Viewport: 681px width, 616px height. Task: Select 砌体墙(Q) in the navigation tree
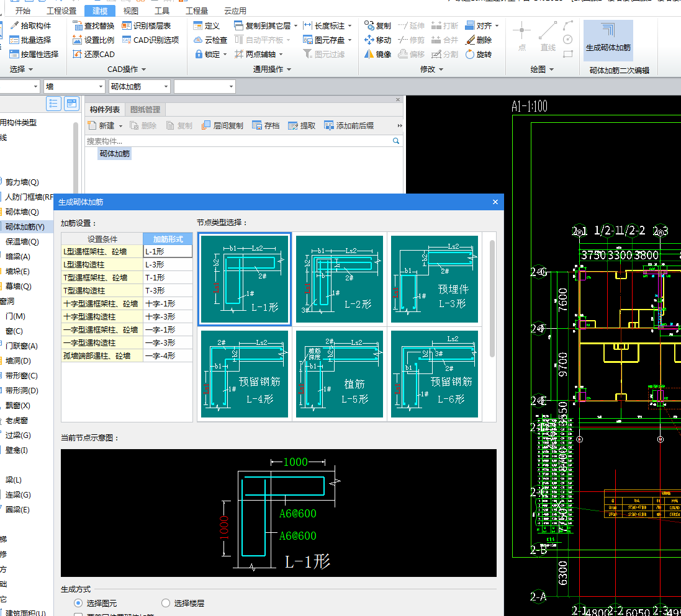[x=22, y=212]
